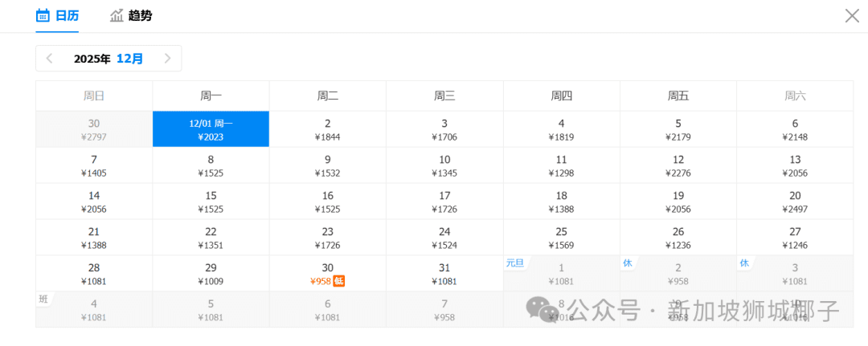Select December 20 priced ¥2497

795,201
